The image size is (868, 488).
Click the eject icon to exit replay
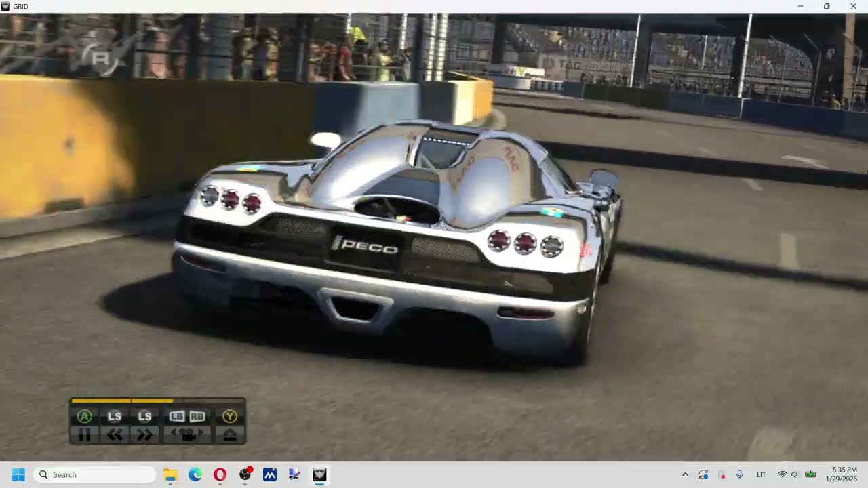point(230,435)
